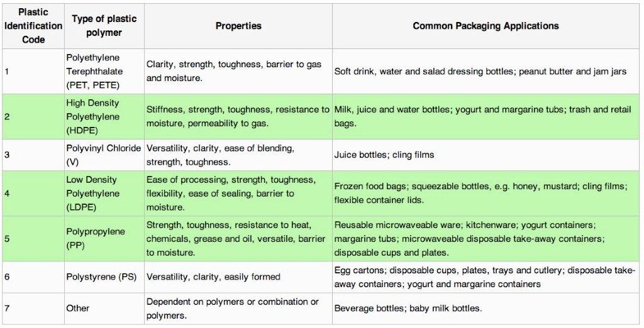Select the Low Density Polyethylene (LDPE) cell
The width and height of the screenshot is (644, 328).
pos(92,193)
